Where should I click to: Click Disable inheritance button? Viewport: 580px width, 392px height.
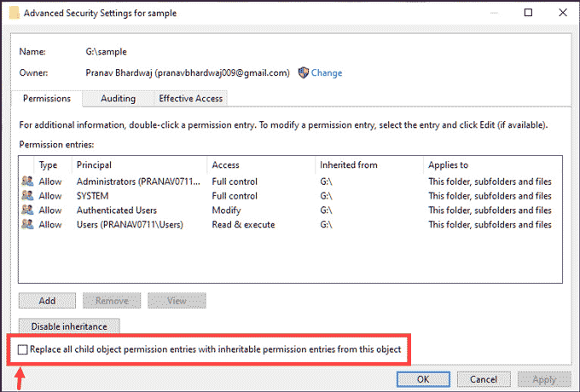69,326
